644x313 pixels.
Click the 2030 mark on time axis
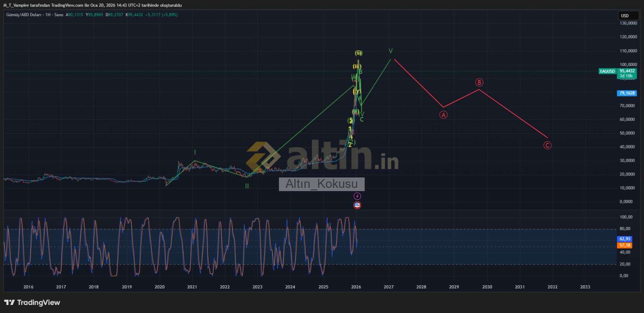[x=487, y=287]
